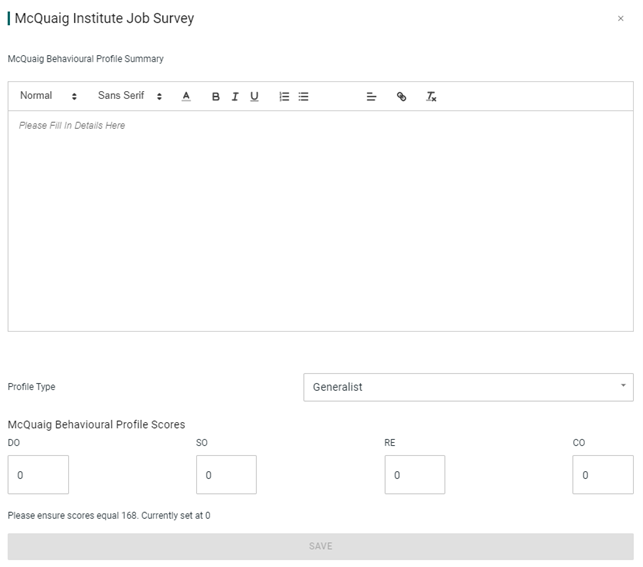Toggle underline formatting
Screen dimensions: 643x567
click(x=254, y=96)
